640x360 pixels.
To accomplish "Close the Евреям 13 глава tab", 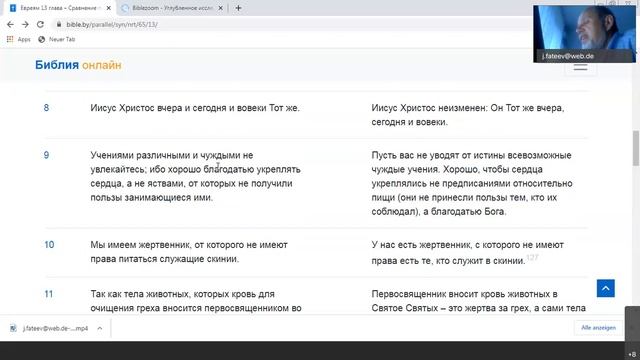I will [x=109, y=8].
